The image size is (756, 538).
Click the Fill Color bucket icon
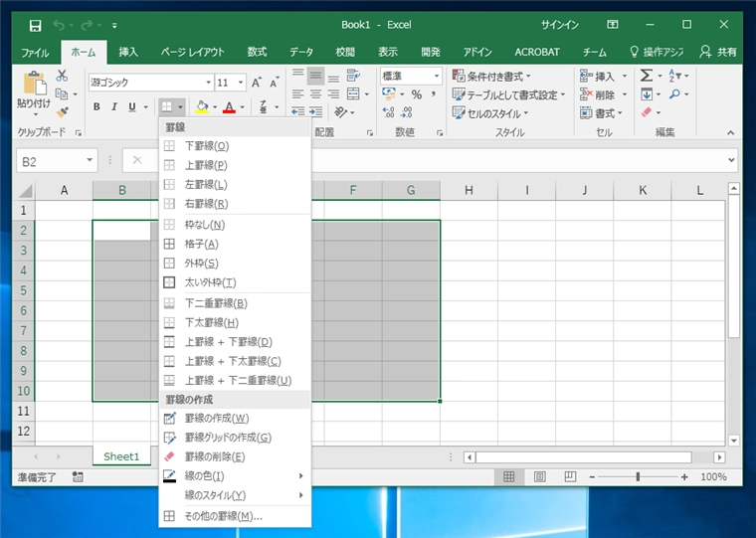click(202, 107)
